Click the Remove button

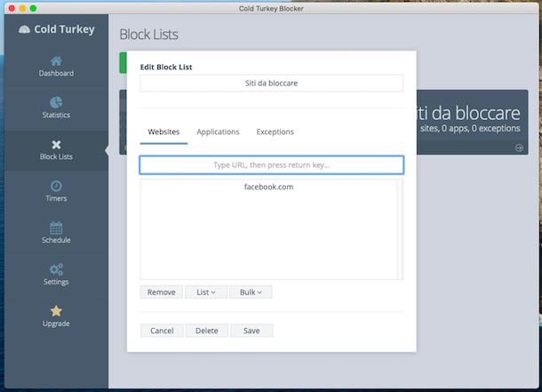(x=162, y=292)
